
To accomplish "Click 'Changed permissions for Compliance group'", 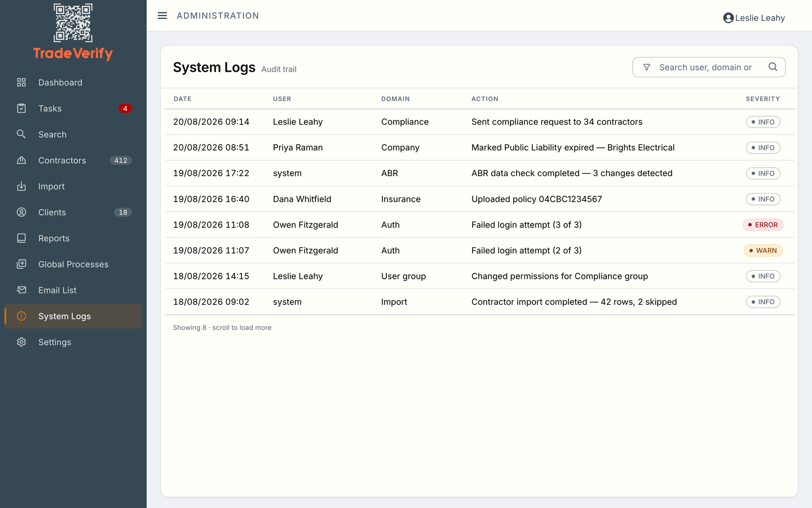I will pos(560,276).
